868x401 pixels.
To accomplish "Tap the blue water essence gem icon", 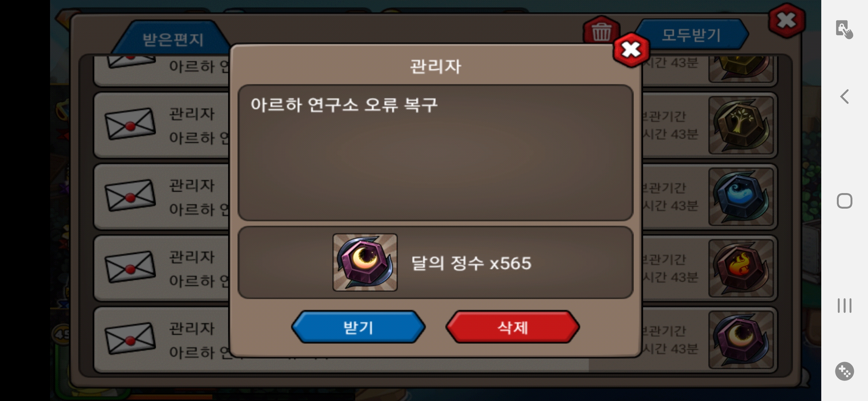I will click(741, 197).
